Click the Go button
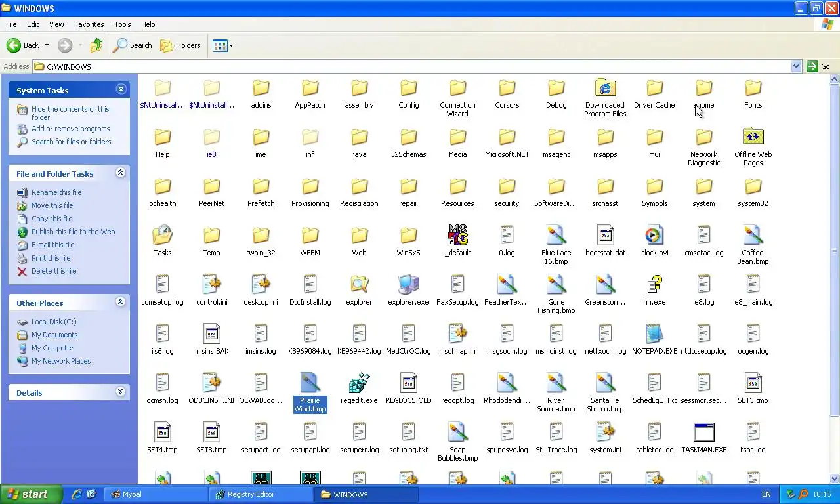This screenshot has height=504, width=840. coord(819,66)
